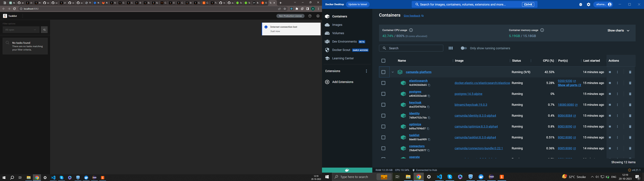The image size is (644, 181).
Task: Stop the tasklist container
Action: (610, 137)
